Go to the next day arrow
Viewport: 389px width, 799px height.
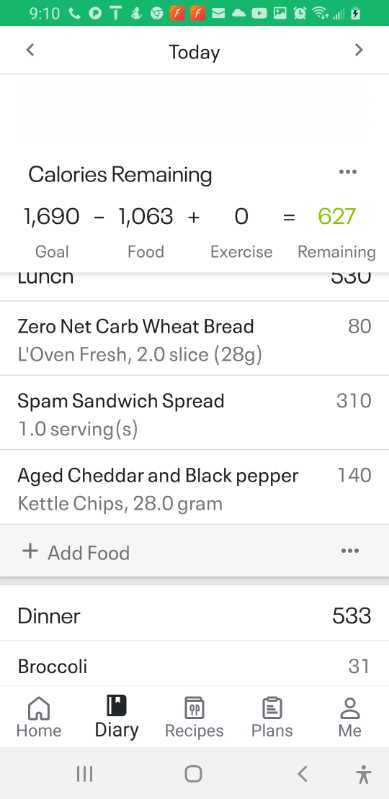(359, 50)
